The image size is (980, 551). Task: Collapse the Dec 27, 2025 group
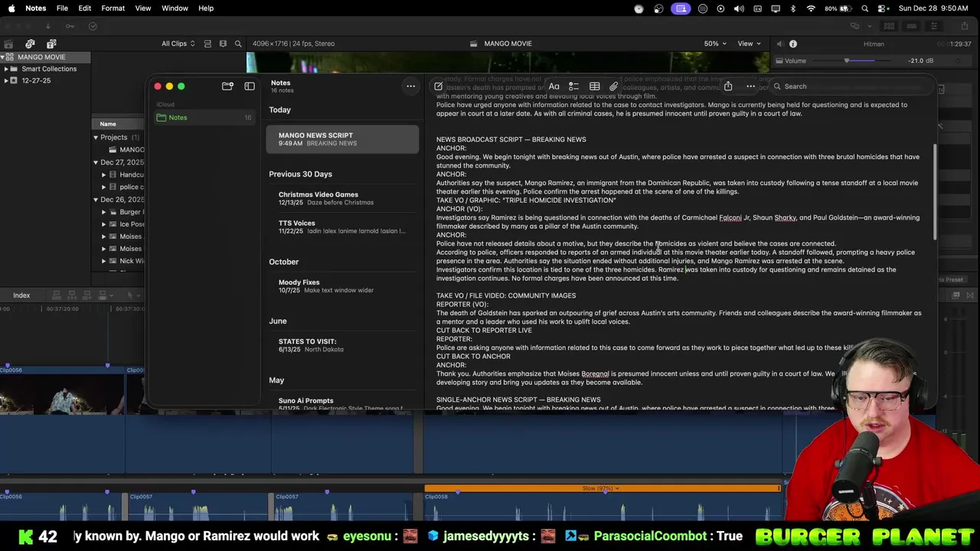tap(96, 162)
